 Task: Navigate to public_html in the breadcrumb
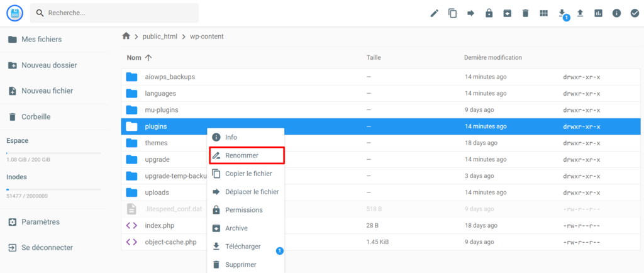tap(160, 36)
